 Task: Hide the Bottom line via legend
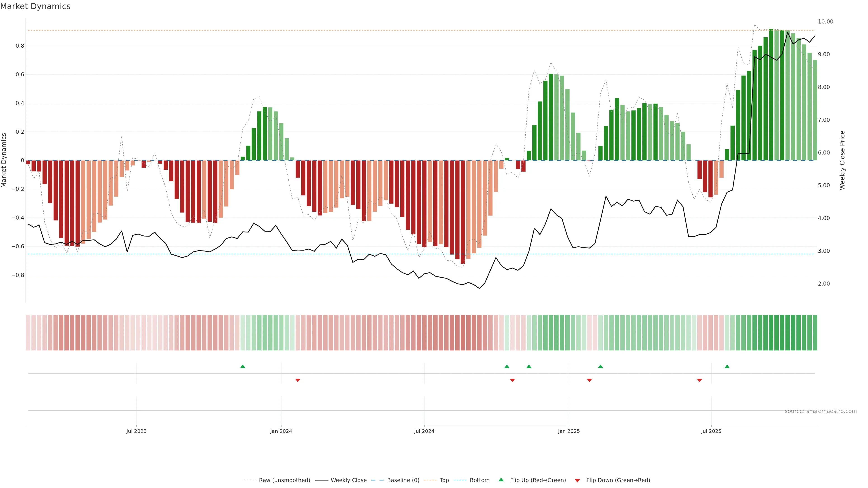tap(479, 480)
